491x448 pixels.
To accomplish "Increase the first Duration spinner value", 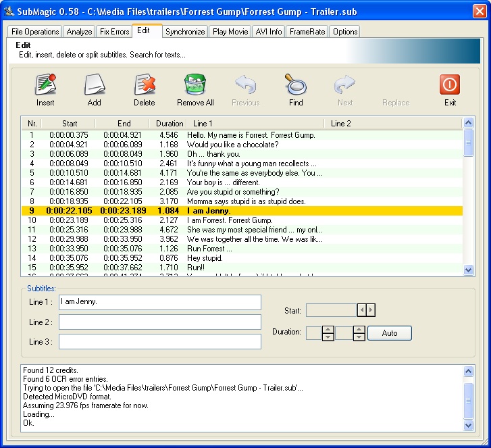I will coord(328,330).
